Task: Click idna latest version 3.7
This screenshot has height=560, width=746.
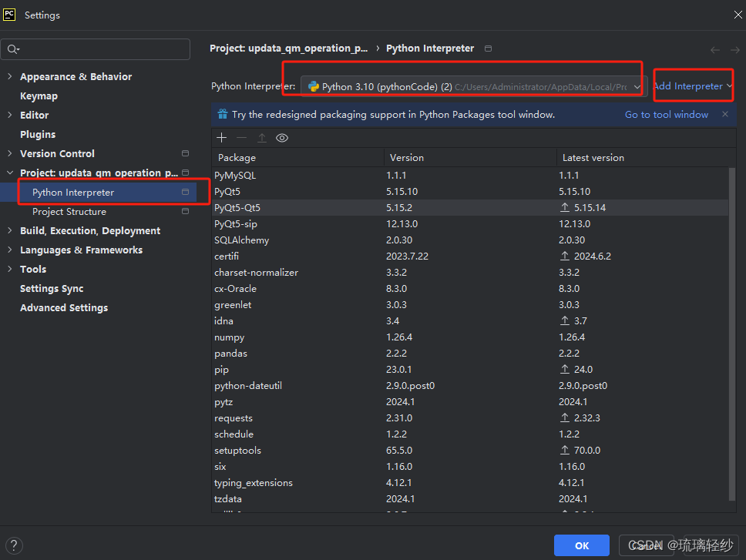Action: [580, 321]
